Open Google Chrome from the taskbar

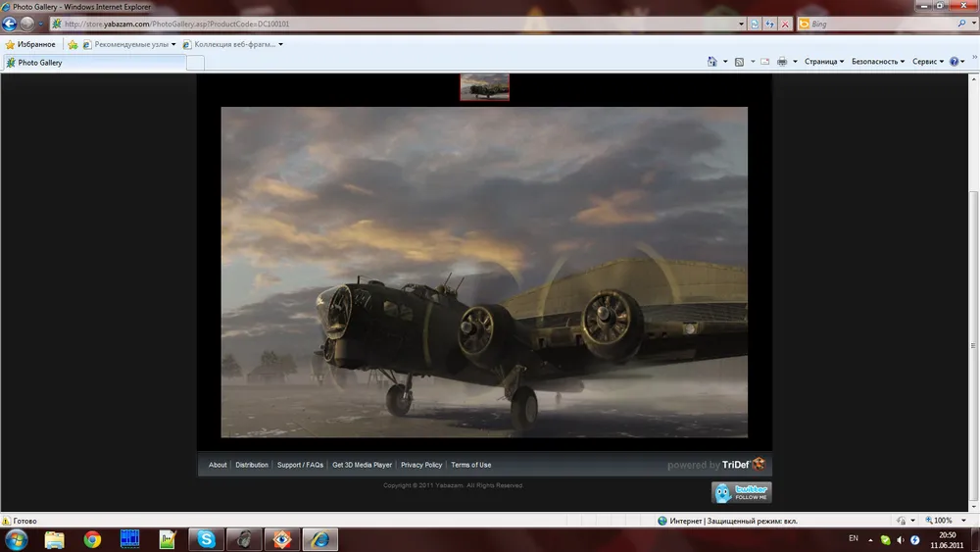click(x=92, y=539)
